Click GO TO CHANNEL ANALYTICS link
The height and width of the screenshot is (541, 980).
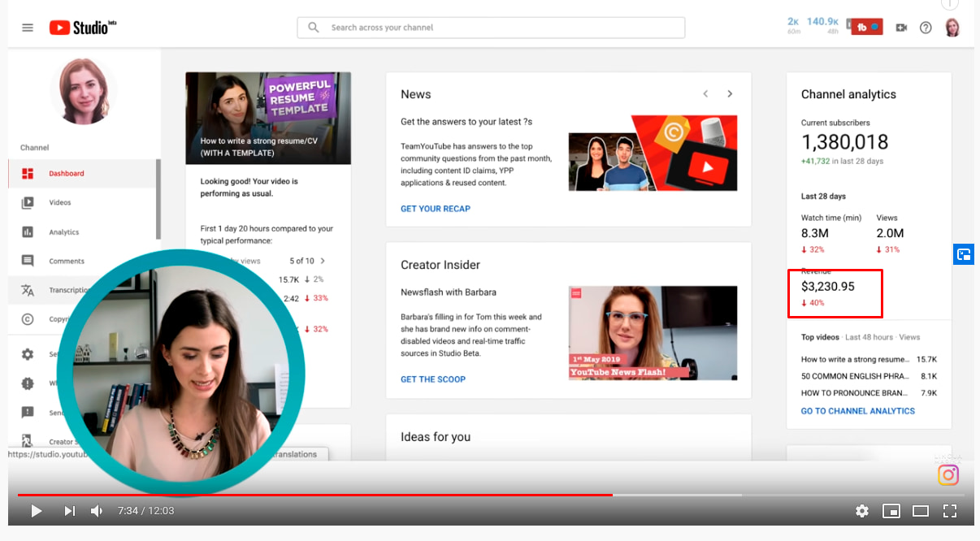[x=857, y=411]
